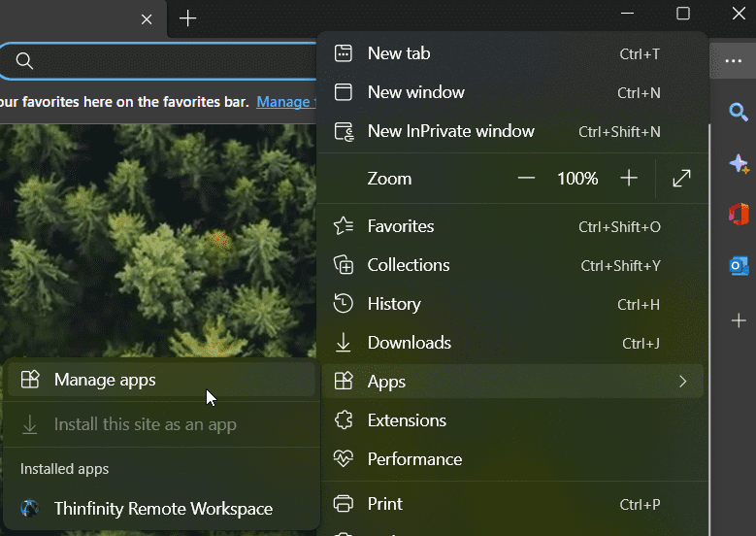Click the New tab menu icon
The image size is (756, 536).
(344, 53)
